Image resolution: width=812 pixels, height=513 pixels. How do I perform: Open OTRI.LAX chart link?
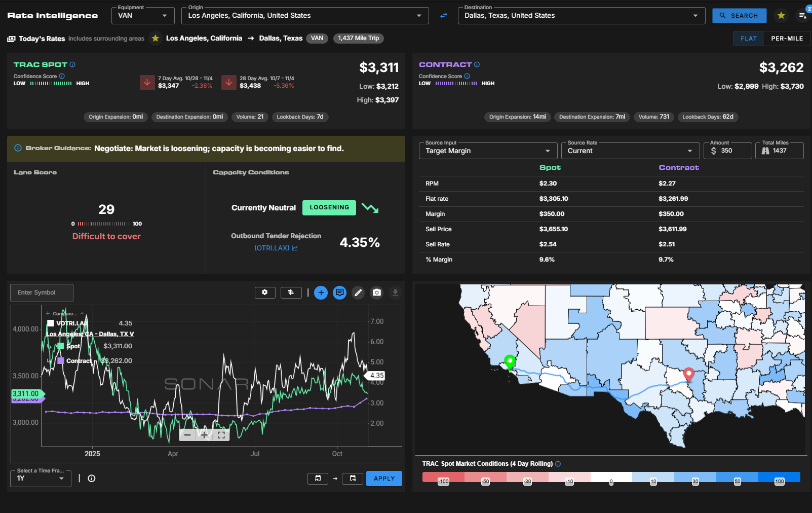pos(276,248)
